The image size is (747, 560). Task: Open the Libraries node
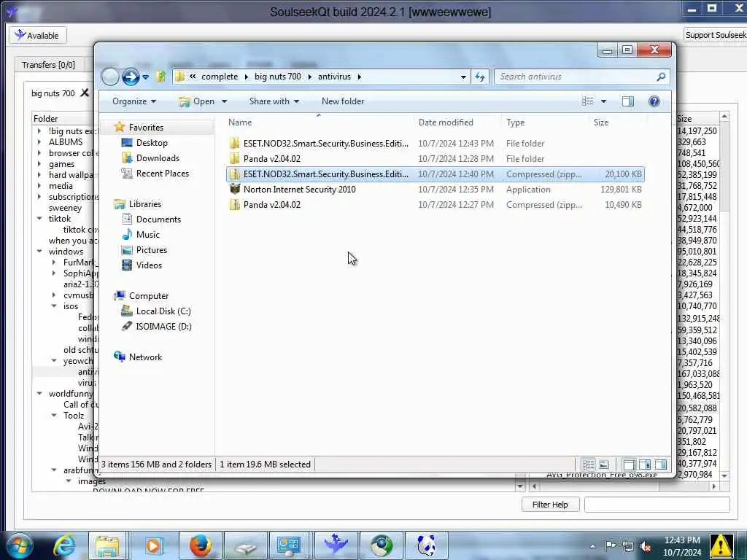(145, 204)
